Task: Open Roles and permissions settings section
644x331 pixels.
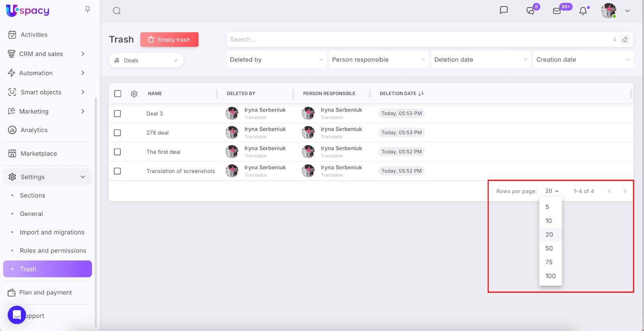Action: pos(53,250)
